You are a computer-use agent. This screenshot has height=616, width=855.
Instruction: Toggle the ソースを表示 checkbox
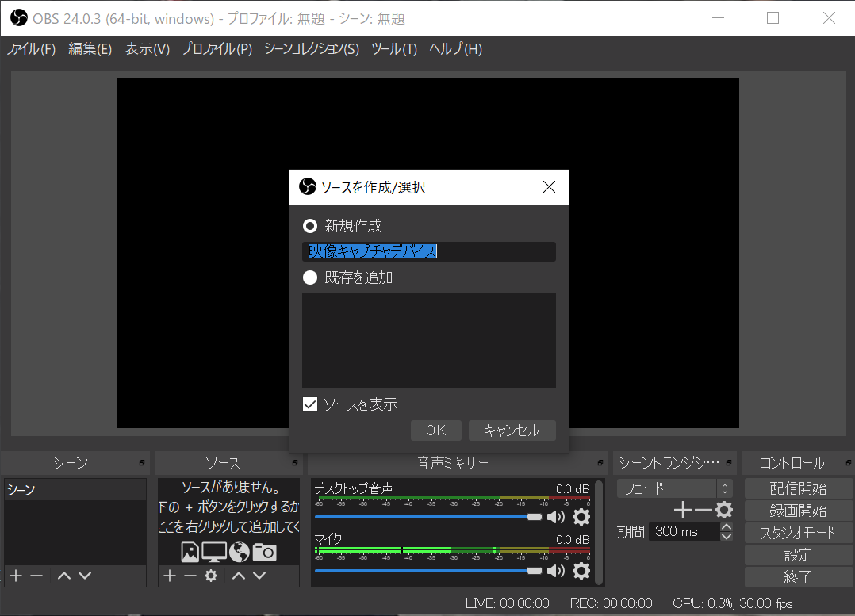coord(309,404)
